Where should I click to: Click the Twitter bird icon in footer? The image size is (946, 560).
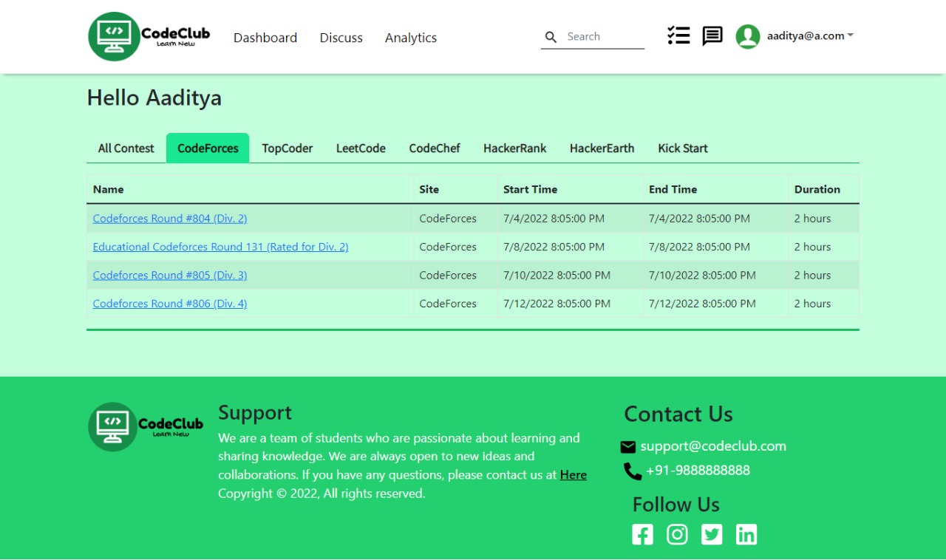[x=712, y=533]
